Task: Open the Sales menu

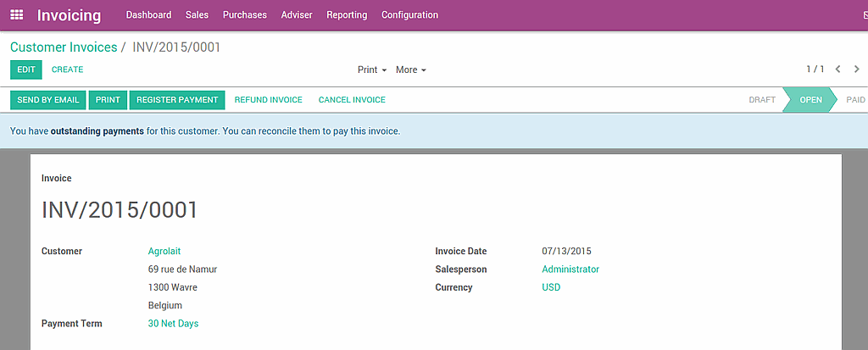Action: [x=197, y=15]
